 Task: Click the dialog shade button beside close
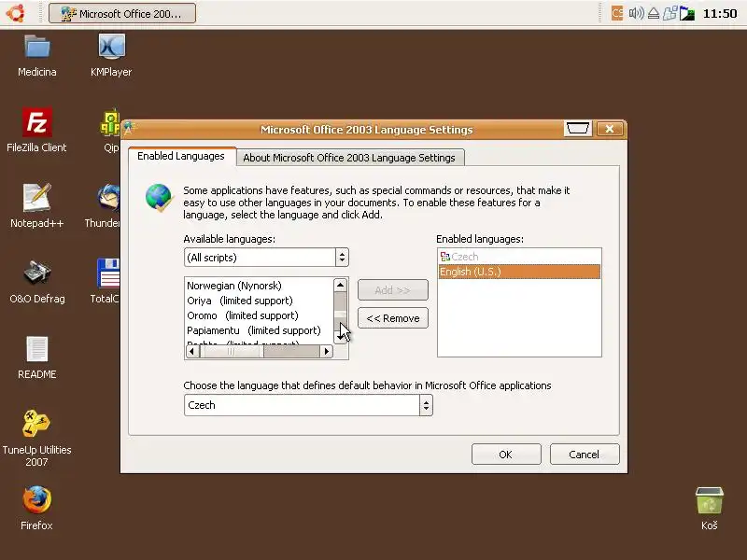click(x=577, y=129)
